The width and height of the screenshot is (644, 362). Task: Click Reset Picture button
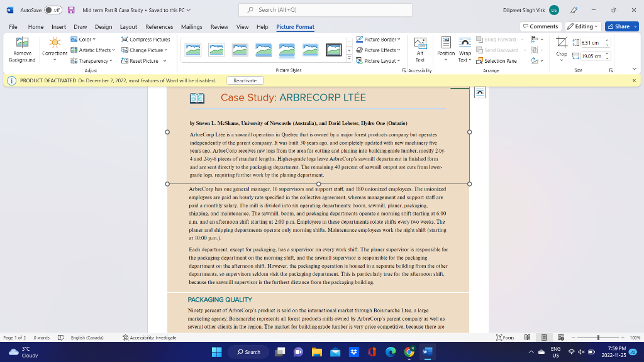tap(140, 61)
